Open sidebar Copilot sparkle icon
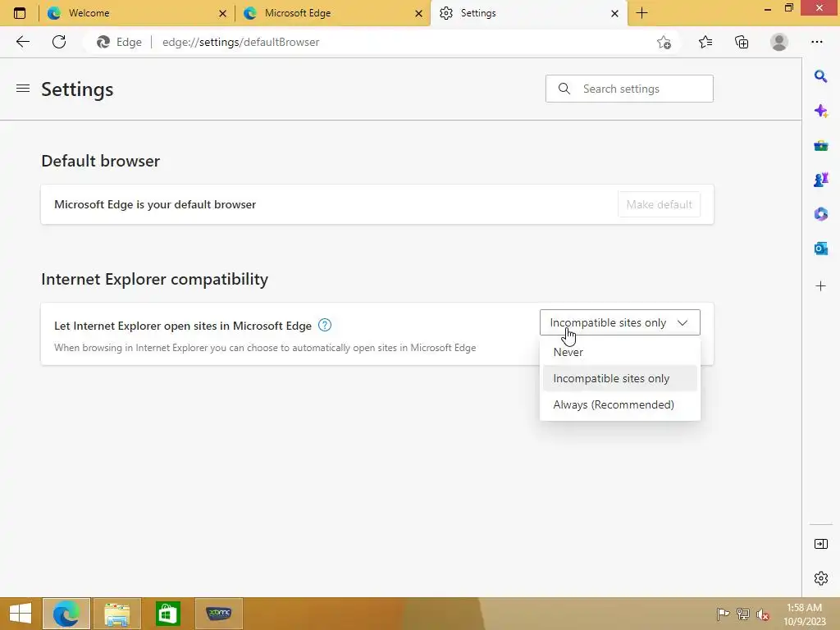 point(820,111)
